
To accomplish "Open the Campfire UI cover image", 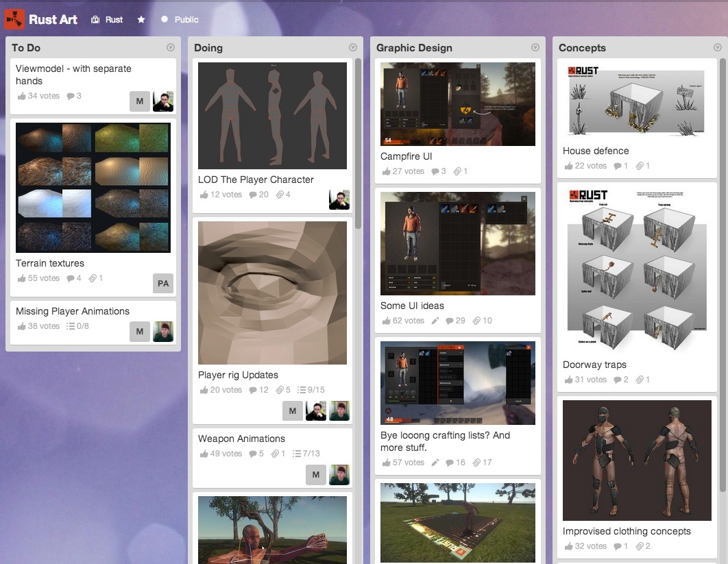I will point(458,104).
